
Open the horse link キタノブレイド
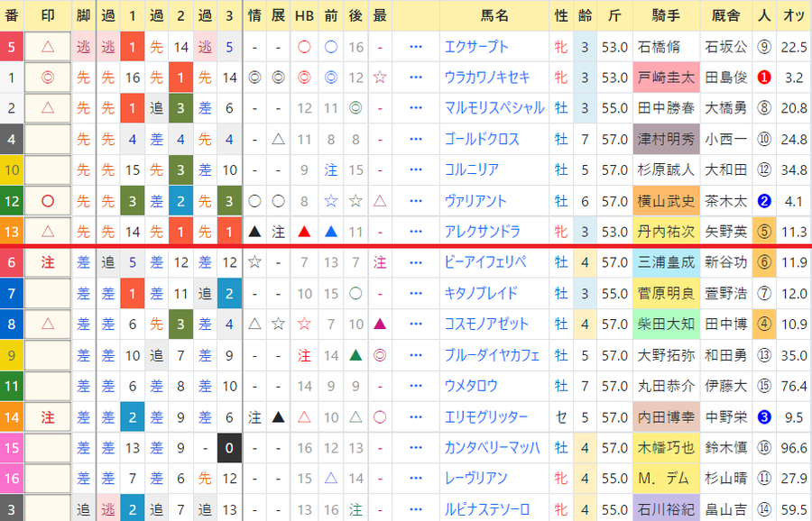[x=481, y=293]
